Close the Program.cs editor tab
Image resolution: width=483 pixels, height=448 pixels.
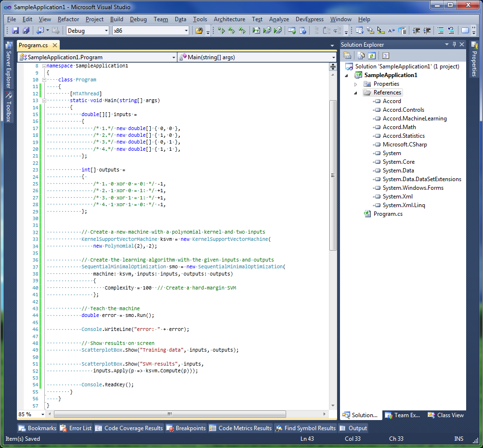pos(54,45)
